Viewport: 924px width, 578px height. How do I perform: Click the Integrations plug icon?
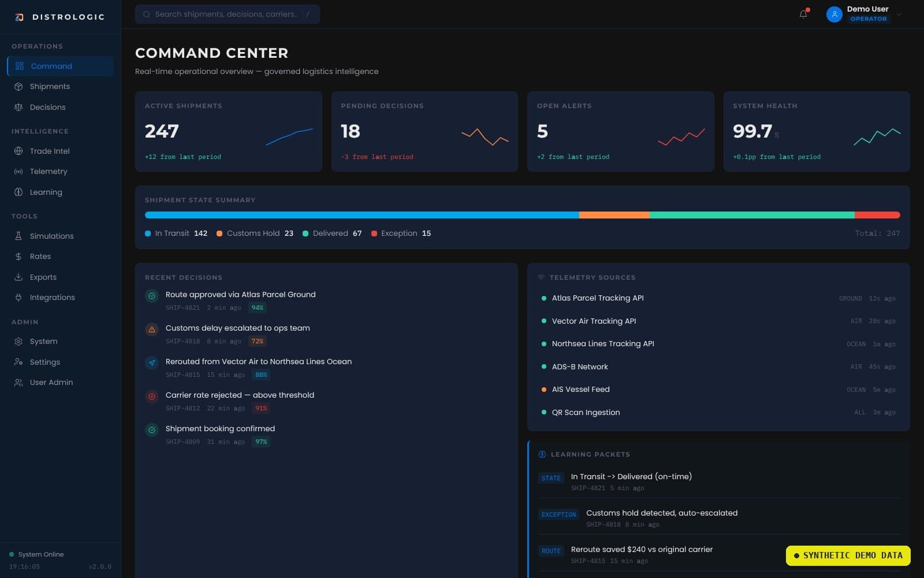pyautogui.click(x=18, y=297)
